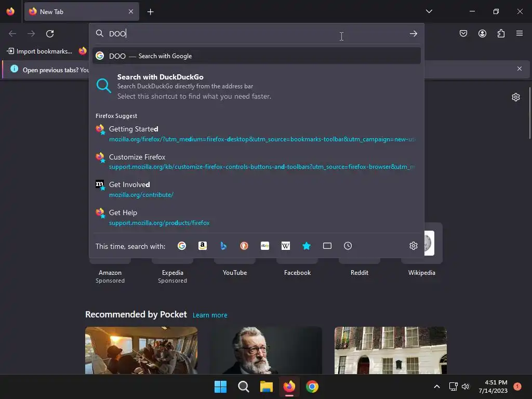The width and height of the screenshot is (532, 399).
Task: Open search settings gear in the dropdown
Action: pos(413,246)
